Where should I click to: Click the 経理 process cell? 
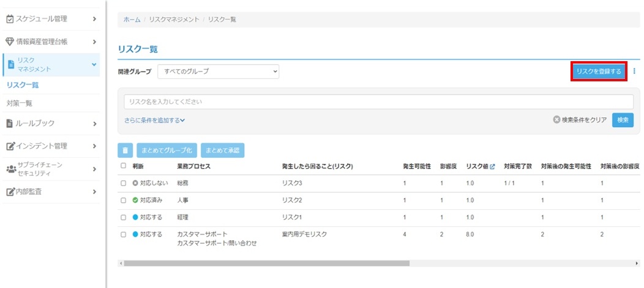pyautogui.click(x=182, y=217)
